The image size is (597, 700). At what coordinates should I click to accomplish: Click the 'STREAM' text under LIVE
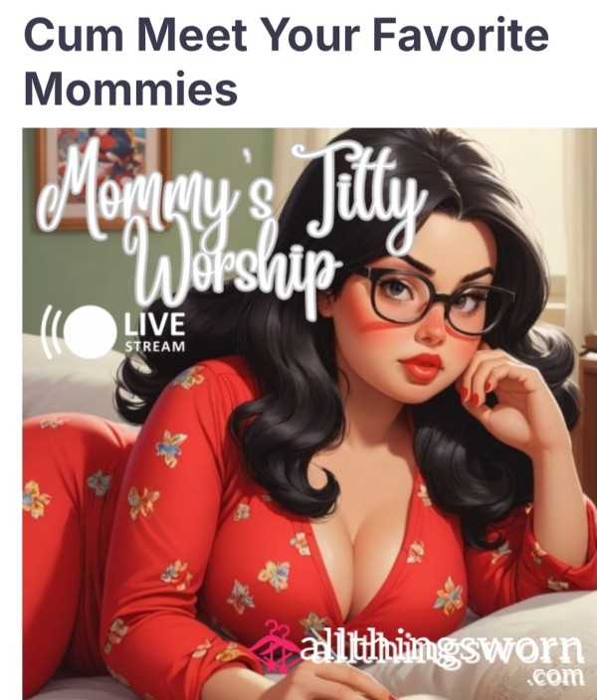coord(154,346)
